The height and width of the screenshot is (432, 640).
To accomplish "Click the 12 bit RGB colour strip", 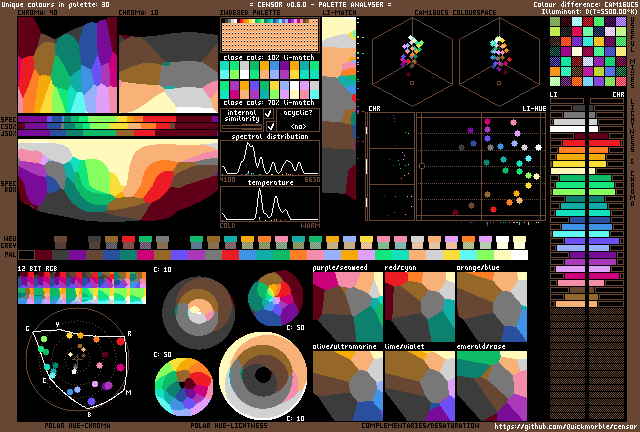I will 82,289.
